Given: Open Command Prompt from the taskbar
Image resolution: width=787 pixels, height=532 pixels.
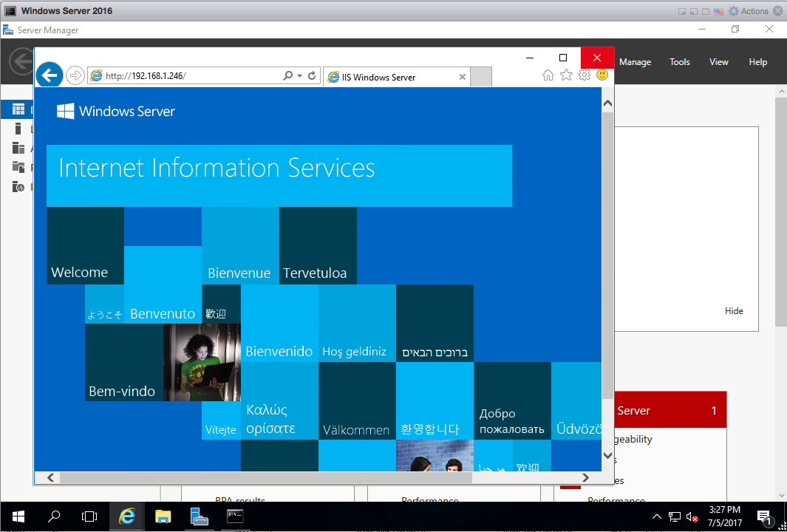Looking at the screenshot, I should (236, 516).
